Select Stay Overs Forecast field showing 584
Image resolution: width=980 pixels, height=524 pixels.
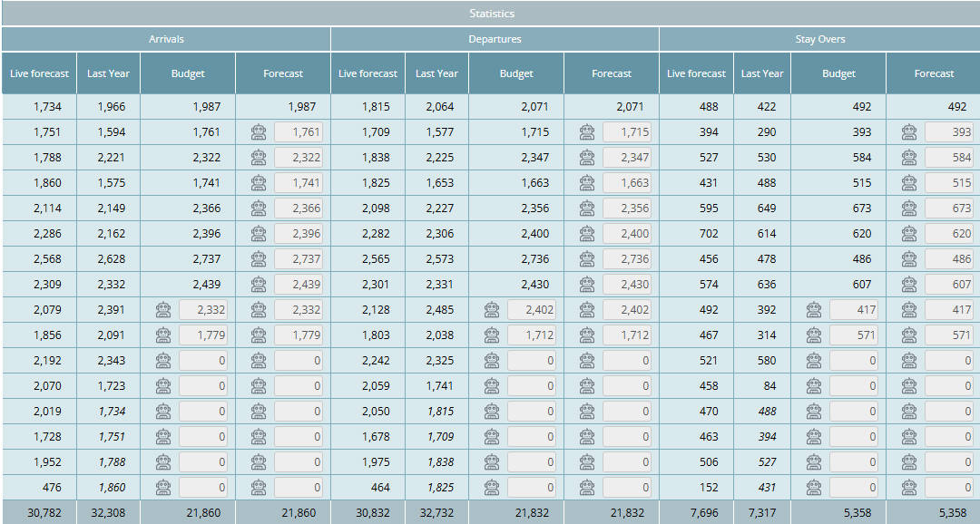[948, 158]
